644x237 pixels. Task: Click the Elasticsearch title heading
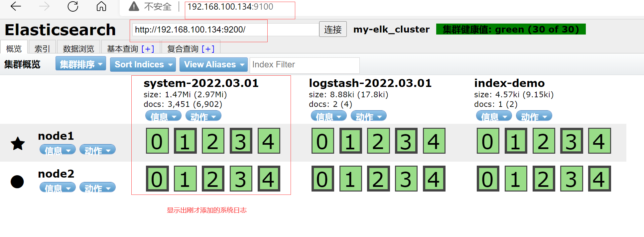[x=60, y=30]
